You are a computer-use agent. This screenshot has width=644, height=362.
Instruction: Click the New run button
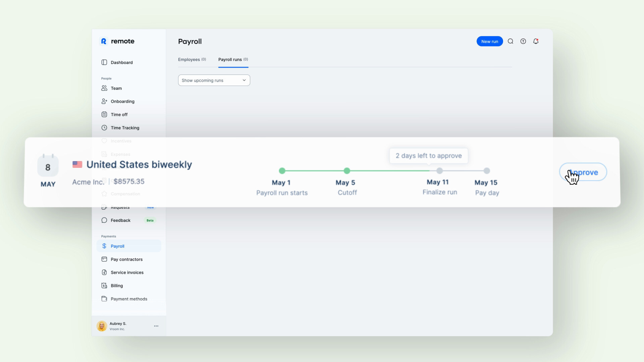pyautogui.click(x=489, y=41)
